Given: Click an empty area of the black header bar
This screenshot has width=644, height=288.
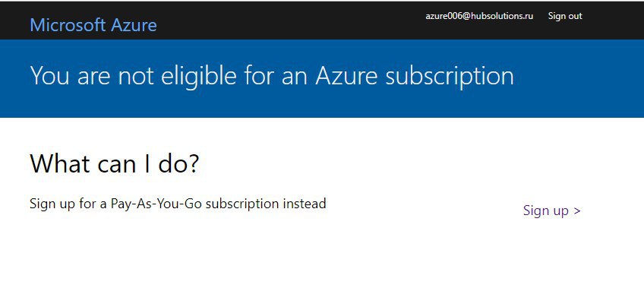Looking at the screenshot, I should click(288, 21).
